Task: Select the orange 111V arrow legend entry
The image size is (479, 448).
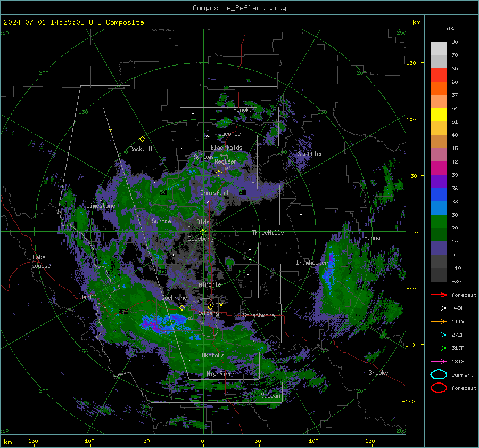Action: pos(439,321)
